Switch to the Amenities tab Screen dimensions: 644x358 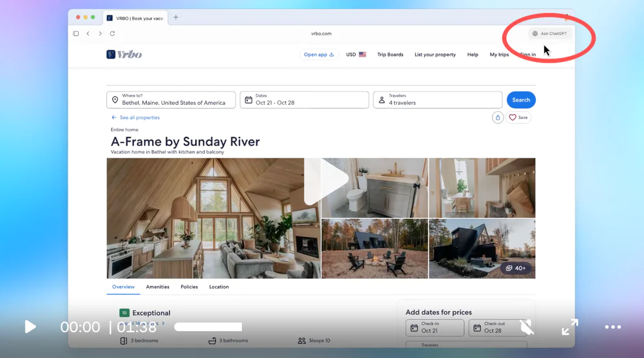coord(158,287)
